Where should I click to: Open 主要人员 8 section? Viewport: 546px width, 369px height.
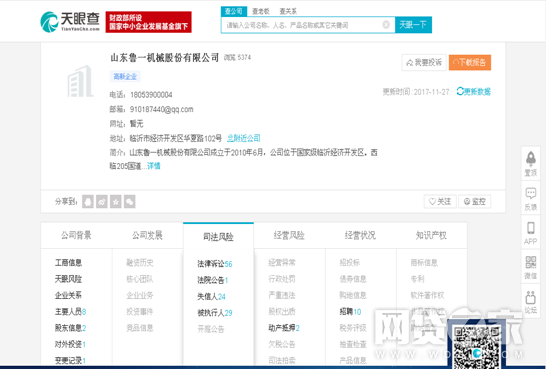click(x=70, y=312)
